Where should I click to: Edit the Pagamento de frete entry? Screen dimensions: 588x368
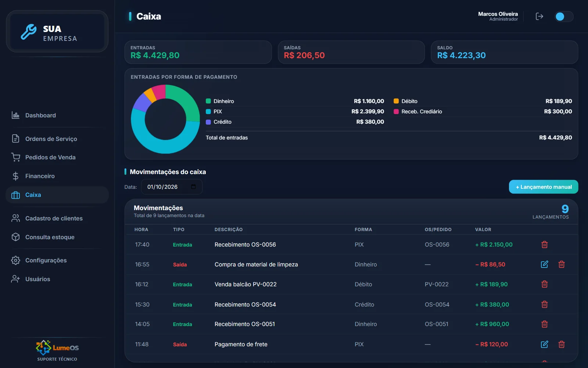[545, 344]
